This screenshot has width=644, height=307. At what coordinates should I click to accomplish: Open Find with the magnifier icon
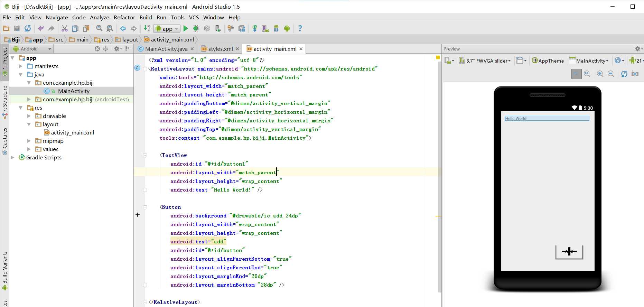pyautogui.click(x=99, y=29)
